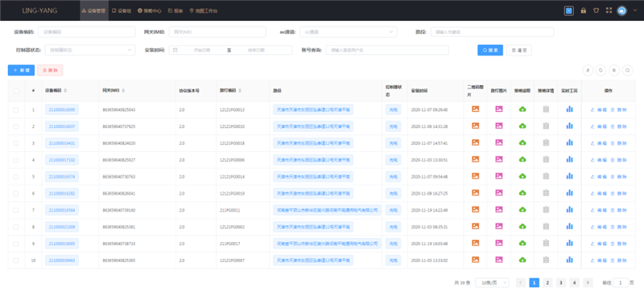Open the 控制器状态 dropdown
Viewport: 644px width, 304px height.
[90, 50]
